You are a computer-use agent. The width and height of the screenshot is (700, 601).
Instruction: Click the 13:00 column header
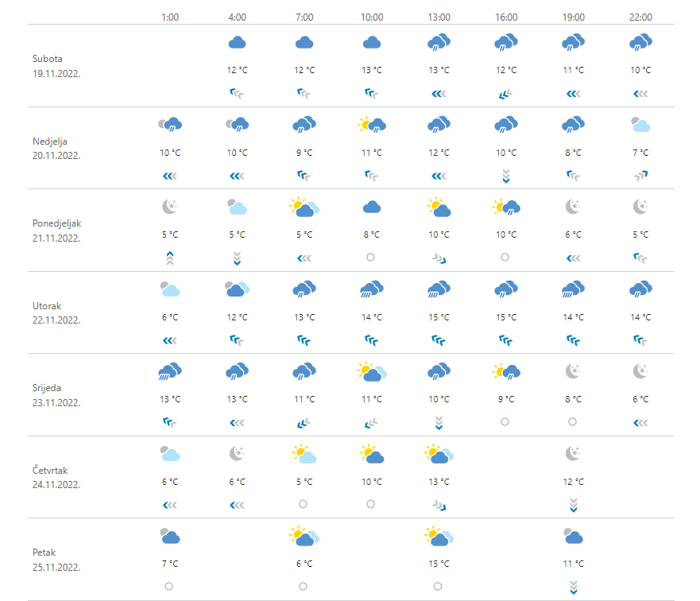[439, 17]
